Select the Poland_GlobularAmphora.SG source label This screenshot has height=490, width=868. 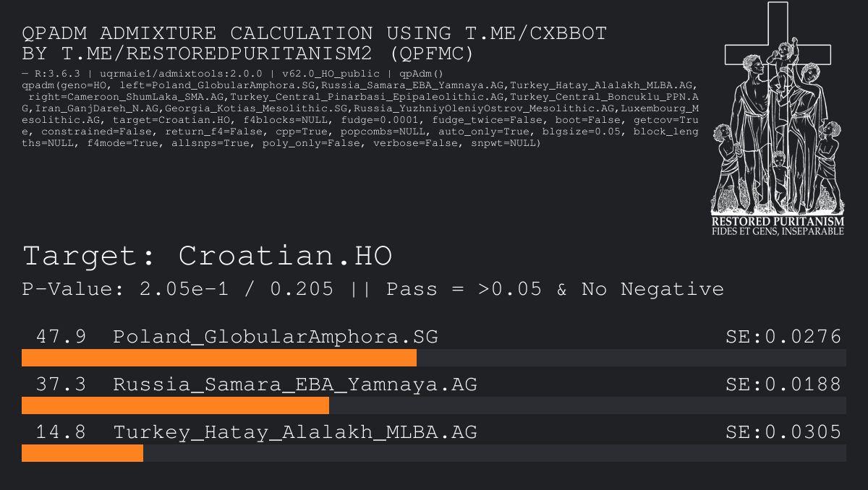[x=275, y=337]
